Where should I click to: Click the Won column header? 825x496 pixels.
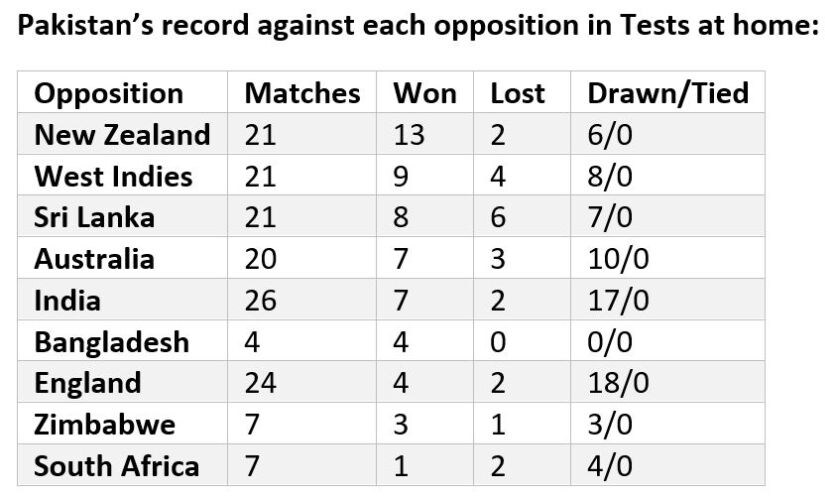coord(425,93)
